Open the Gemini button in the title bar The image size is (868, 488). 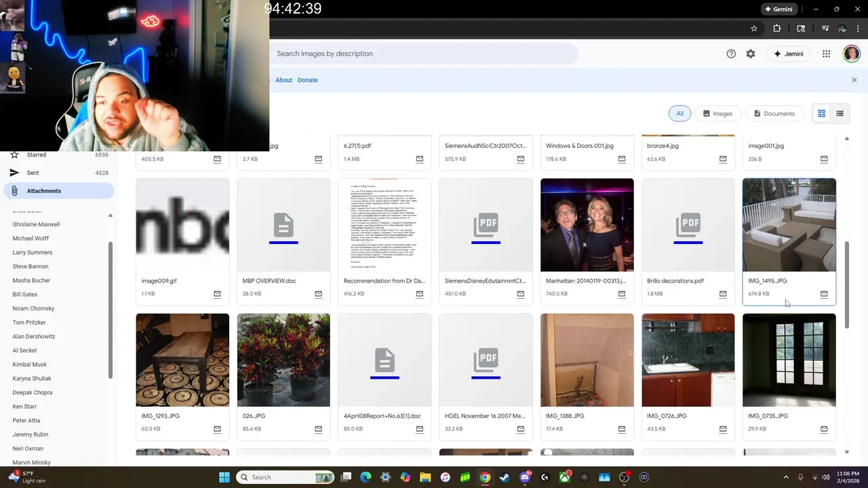778,9
